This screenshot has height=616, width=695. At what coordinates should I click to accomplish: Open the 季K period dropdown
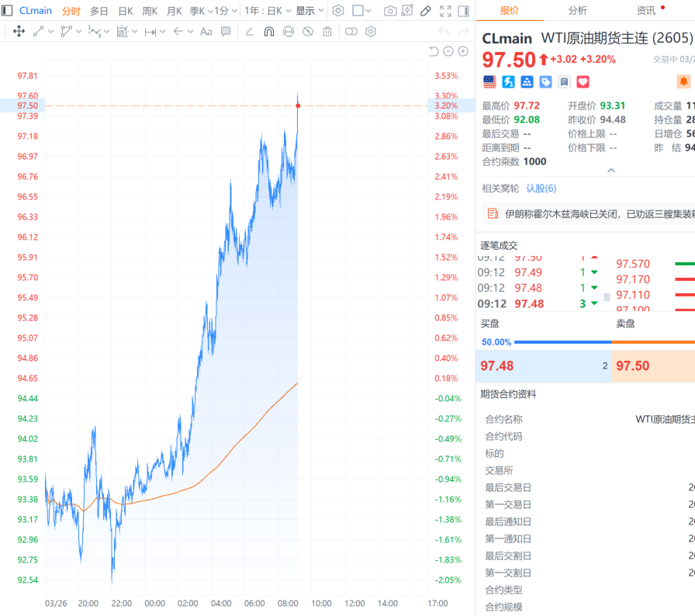coord(200,11)
